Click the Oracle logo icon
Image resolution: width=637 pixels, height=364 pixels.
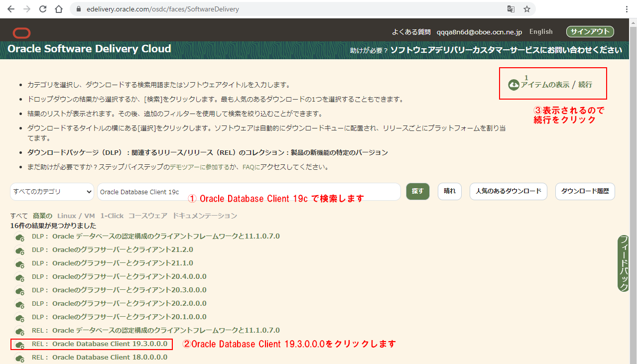point(21,33)
